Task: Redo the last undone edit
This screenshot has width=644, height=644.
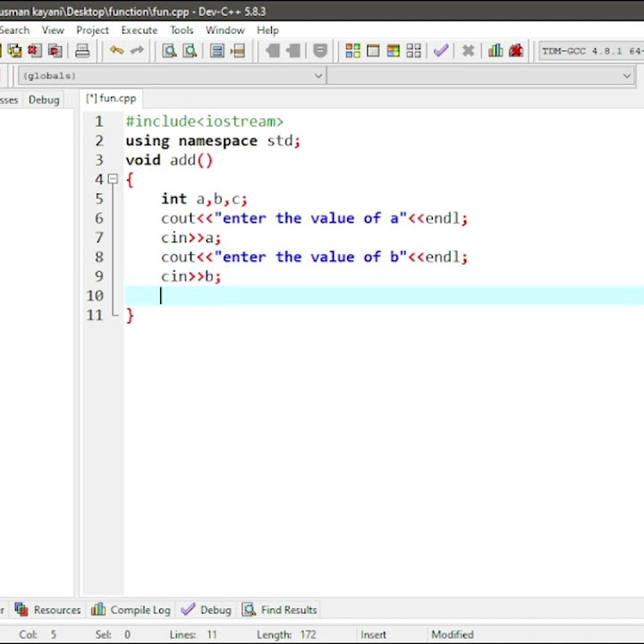Action: [x=137, y=50]
